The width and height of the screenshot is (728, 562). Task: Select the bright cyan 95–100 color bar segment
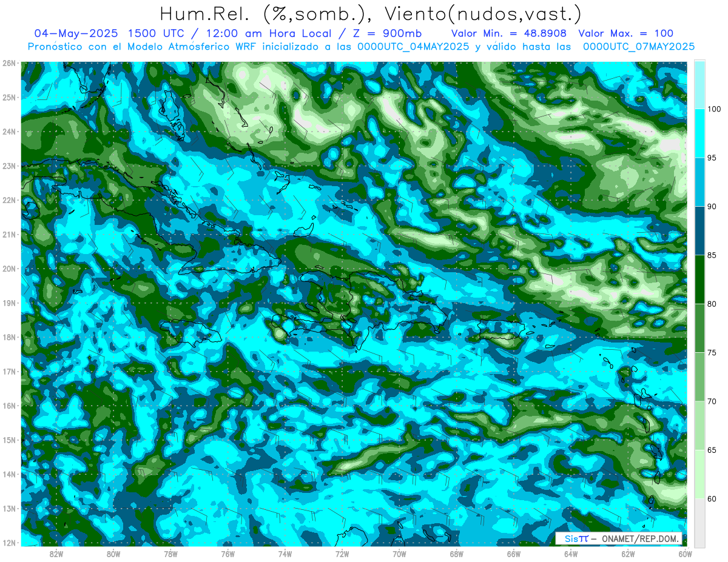tap(699, 133)
